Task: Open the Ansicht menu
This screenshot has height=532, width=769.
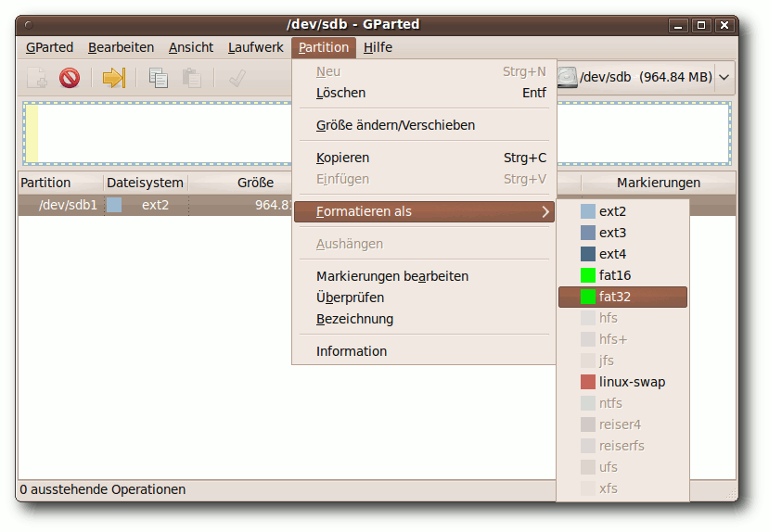Action: coord(191,47)
